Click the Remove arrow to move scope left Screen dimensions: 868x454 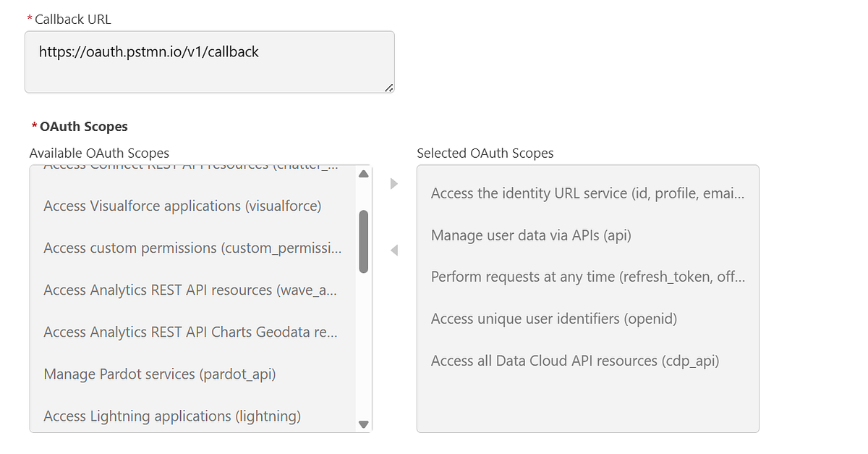tap(394, 251)
